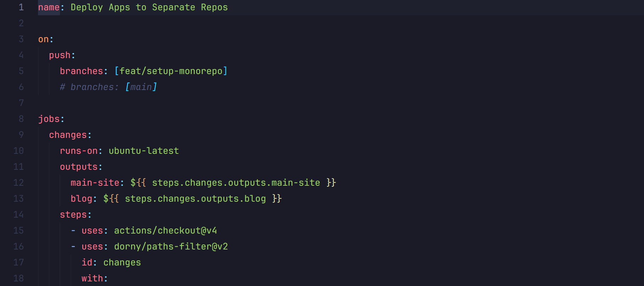Click the 'name' key on line 1
The image size is (644, 286).
click(49, 7)
